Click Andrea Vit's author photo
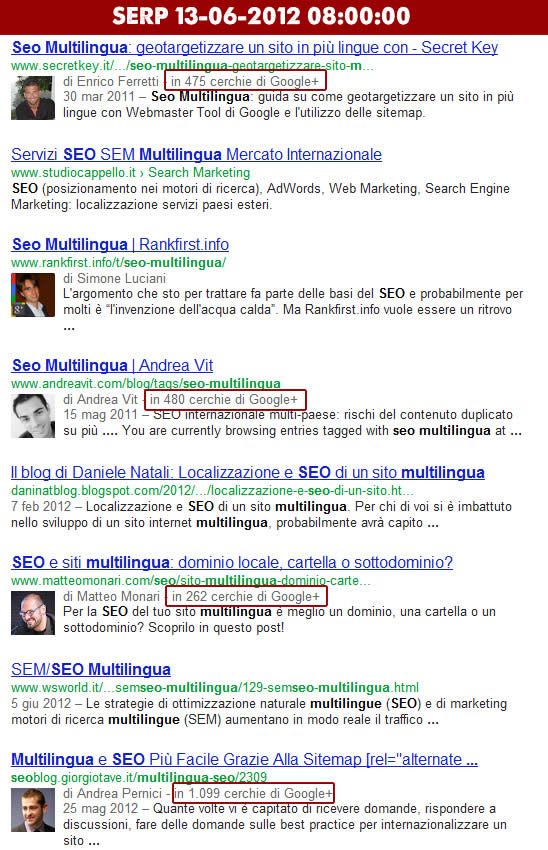548x850 pixels. pos(33,416)
